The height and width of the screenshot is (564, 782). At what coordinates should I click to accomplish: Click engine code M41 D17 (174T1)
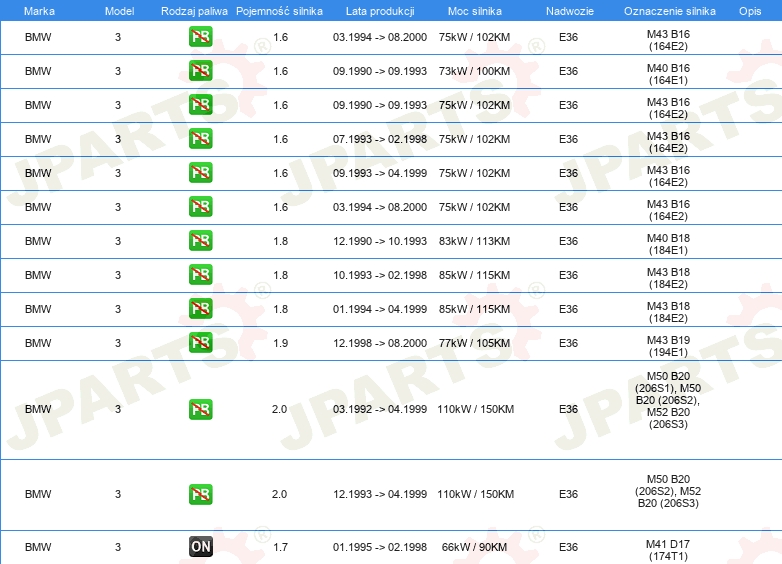(x=668, y=550)
